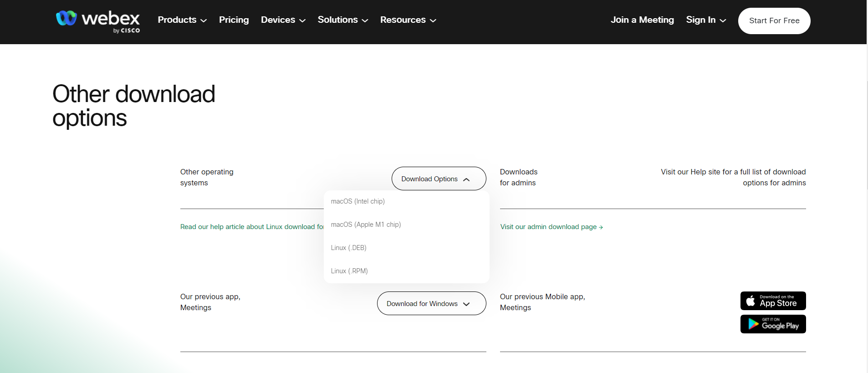Click the 'Other download options' heading
Screen dimensions: 868x373
click(x=133, y=106)
